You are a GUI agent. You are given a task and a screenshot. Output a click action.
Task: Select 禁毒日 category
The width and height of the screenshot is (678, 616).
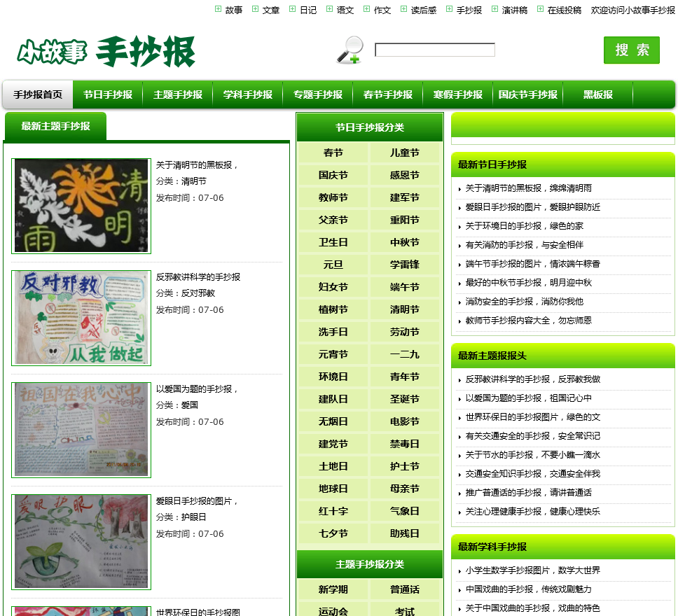point(404,444)
